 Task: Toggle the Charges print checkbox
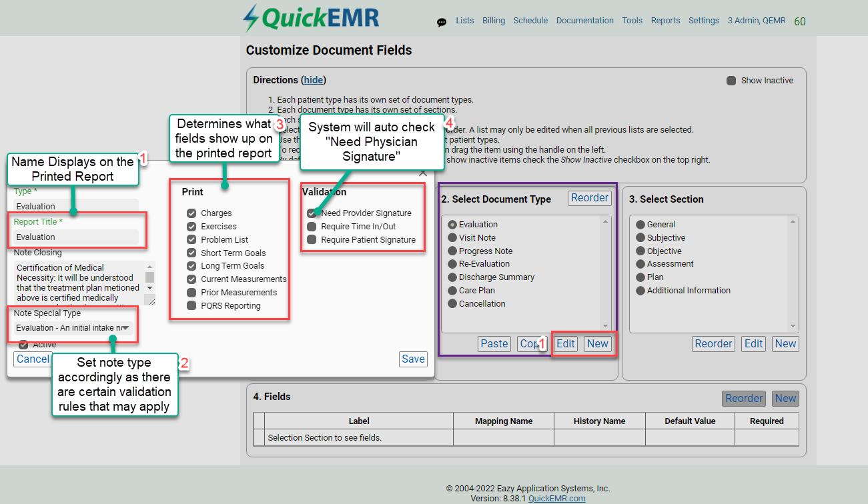tap(192, 213)
